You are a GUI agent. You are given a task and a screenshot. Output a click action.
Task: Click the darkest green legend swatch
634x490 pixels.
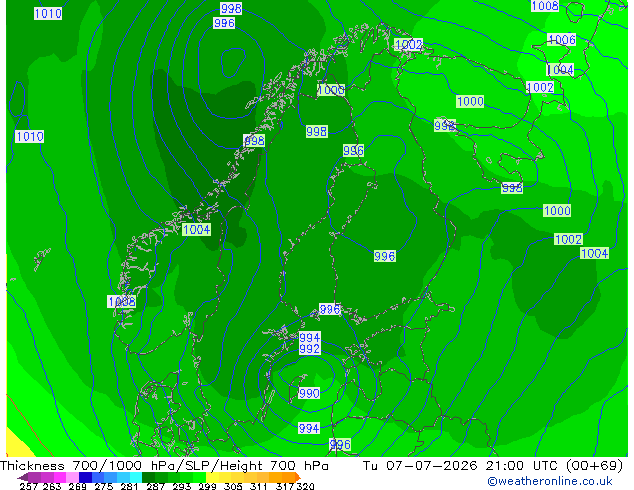coord(148,477)
